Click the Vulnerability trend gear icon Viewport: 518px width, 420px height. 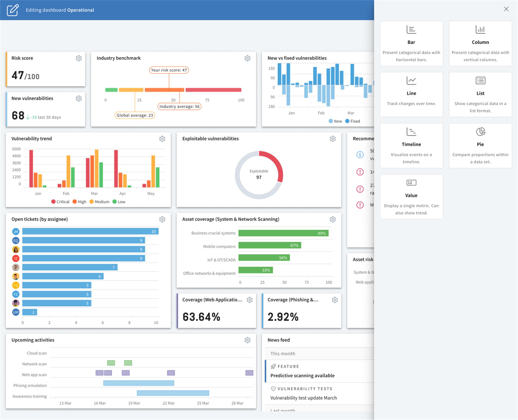[162, 139]
